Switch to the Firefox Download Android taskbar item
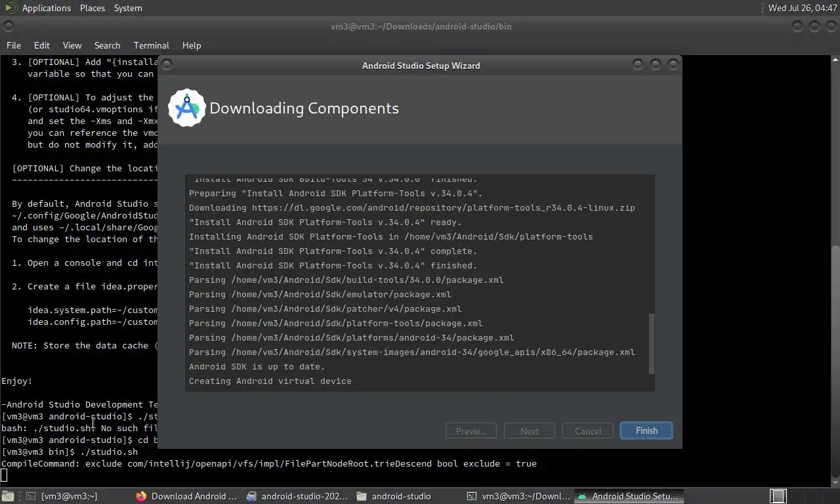Screen dimensions: 840x504 (187, 496)
